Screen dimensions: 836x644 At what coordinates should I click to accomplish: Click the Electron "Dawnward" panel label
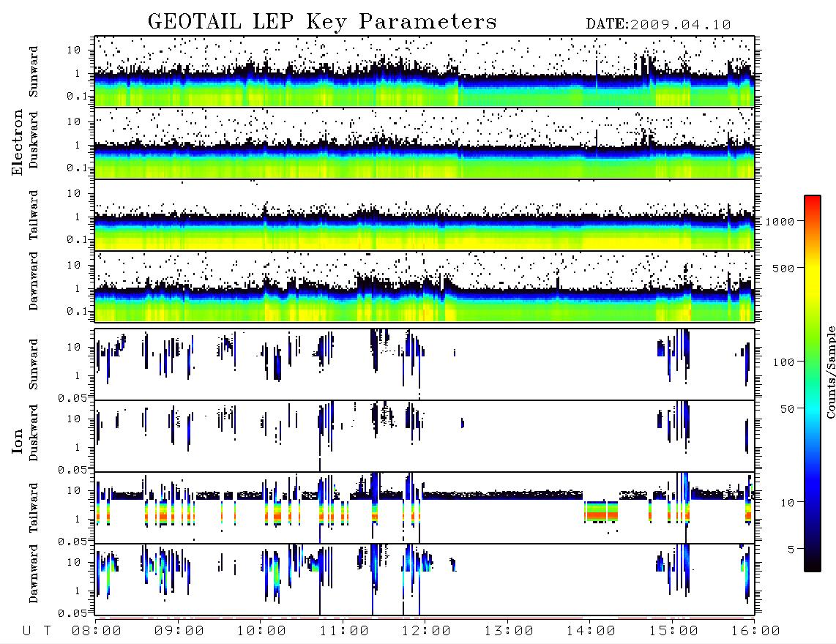point(34,282)
